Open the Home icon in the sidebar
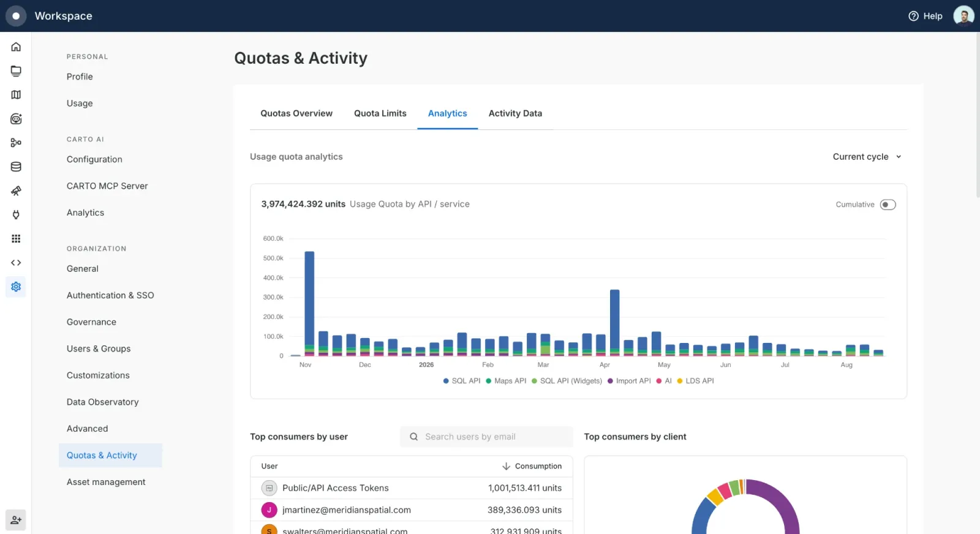 click(16, 47)
